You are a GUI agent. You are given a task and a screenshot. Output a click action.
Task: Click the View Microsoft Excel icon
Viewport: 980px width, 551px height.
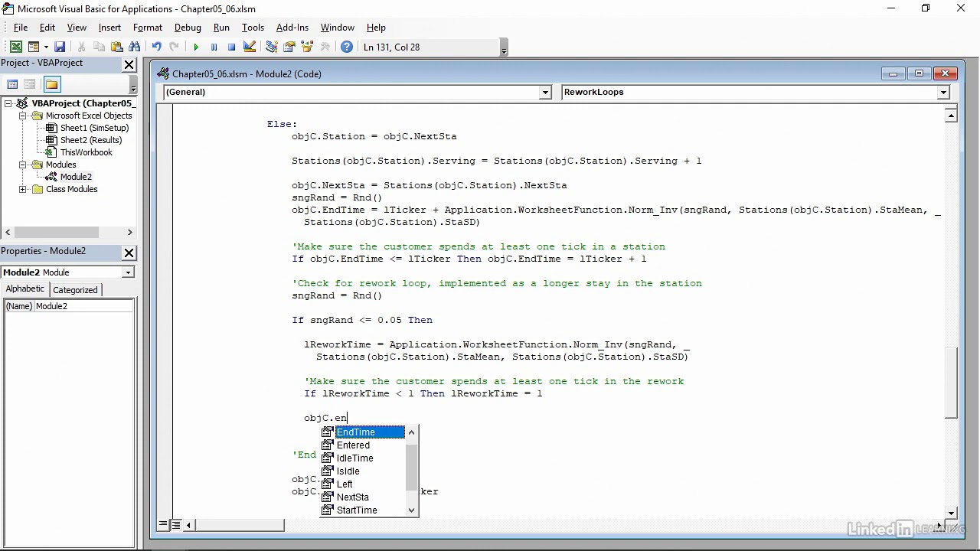click(15, 47)
